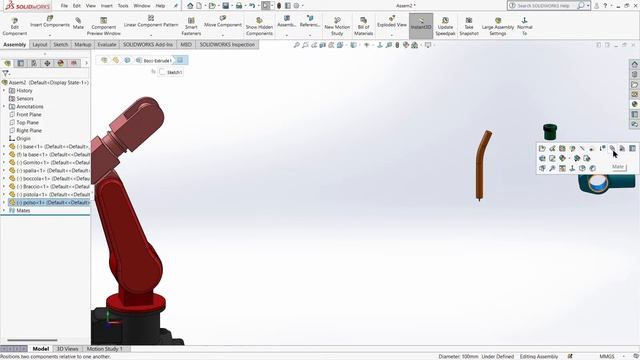Click the Normal To view tool
Viewport: 640px width, 360px height.
coord(524,27)
